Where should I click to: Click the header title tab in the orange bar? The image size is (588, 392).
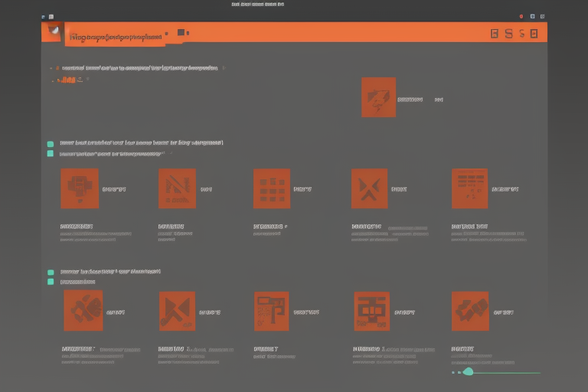(x=115, y=35)
